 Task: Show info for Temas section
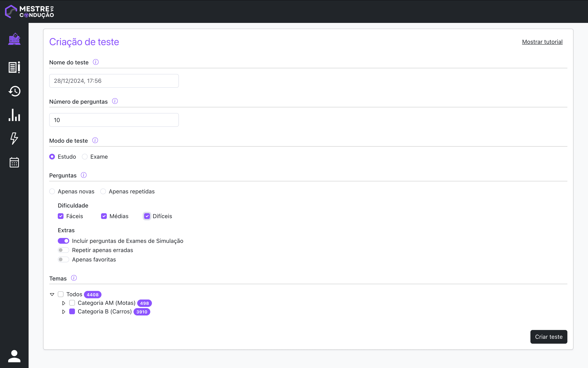click(x=74, y=278)
